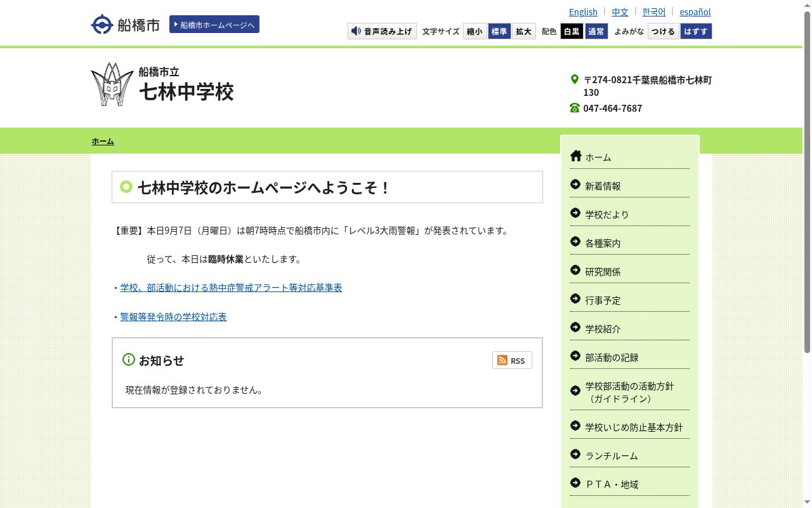Image resolution: width=812 pixels, height=508 pixels.
Task: Switch language to español
Action: click(695, 11)
